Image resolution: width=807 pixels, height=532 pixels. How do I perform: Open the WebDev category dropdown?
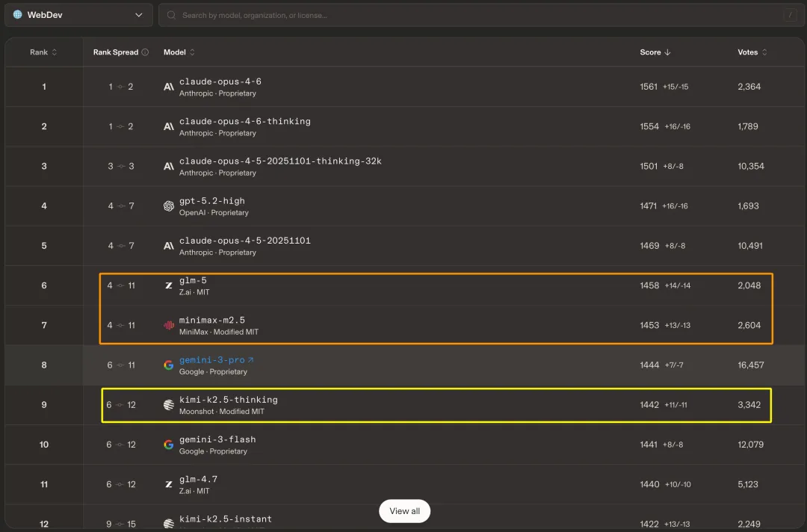point(78,15)
